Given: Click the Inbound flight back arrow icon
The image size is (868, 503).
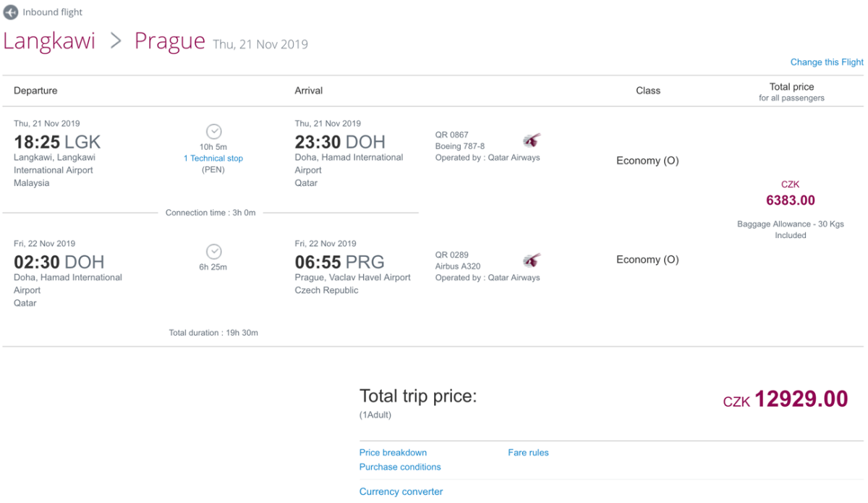Looking at the screenshot, I should point(11,12).
